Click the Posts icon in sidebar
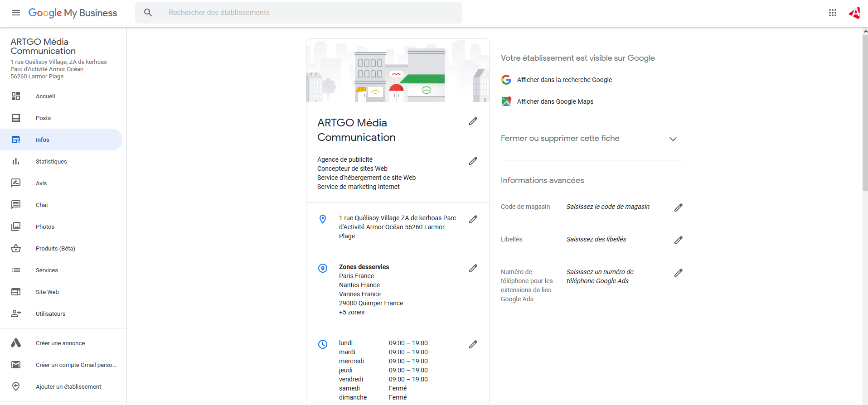The height and width of the screenshot is (405, 868). (x=16, y=118)
